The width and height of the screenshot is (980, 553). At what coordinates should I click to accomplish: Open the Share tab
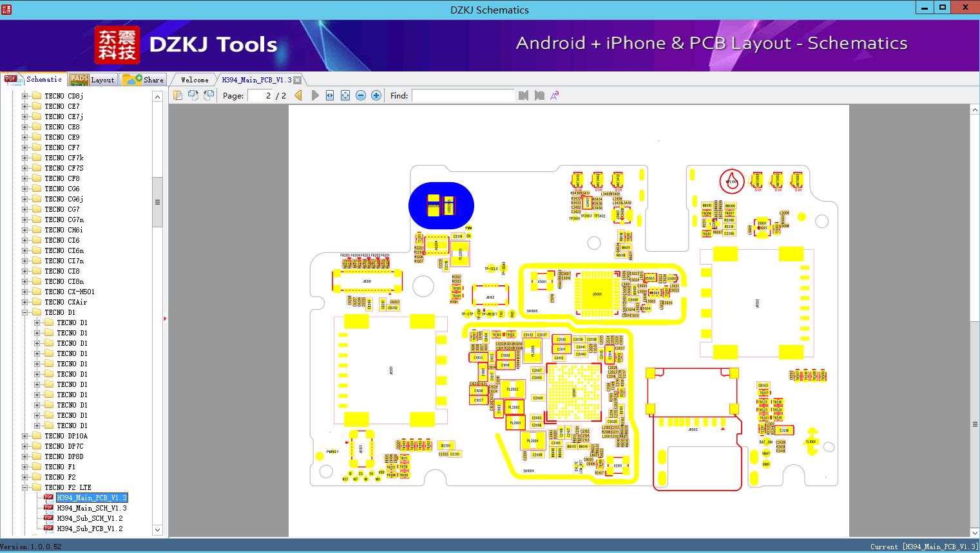click(143, 80)
